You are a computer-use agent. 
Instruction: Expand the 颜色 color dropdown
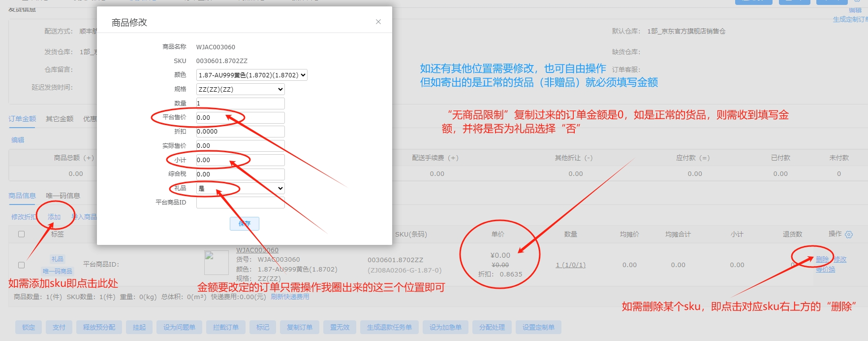coord(251,75)
